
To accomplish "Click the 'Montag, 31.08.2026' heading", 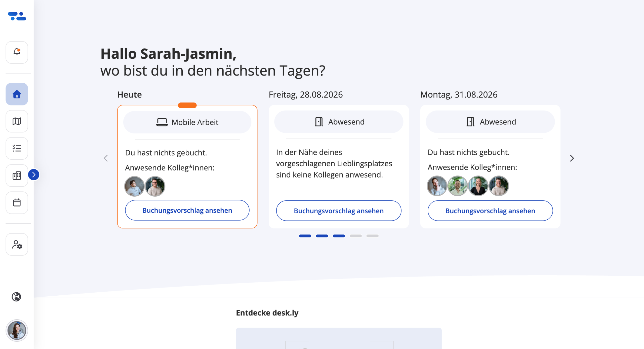I will [459, 95].
